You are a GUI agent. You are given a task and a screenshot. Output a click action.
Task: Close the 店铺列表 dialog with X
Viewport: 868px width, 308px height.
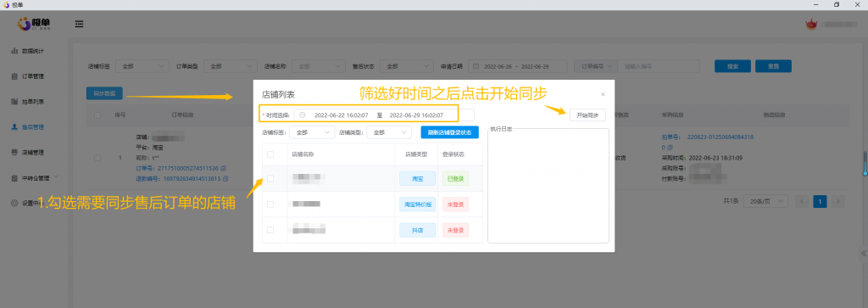pos(603,95)
